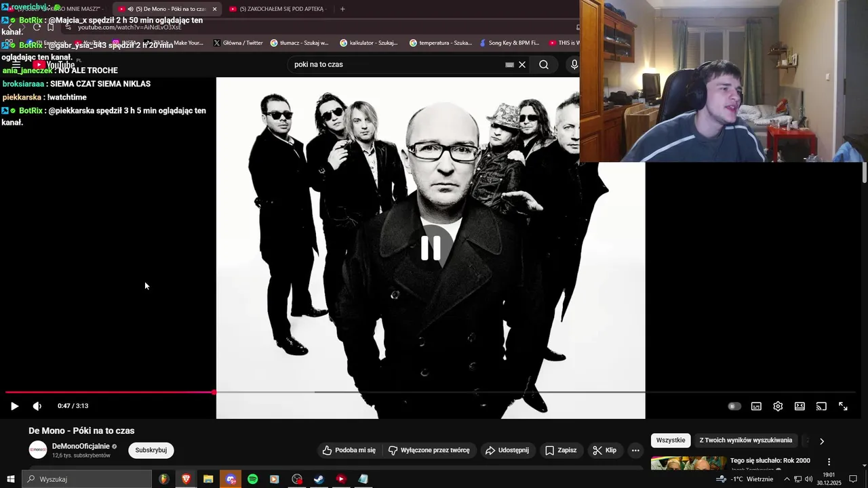The width and height of the screenshot is (868, 488).
Task: Mute the video with the speaker icon
Action: (37, 406)
